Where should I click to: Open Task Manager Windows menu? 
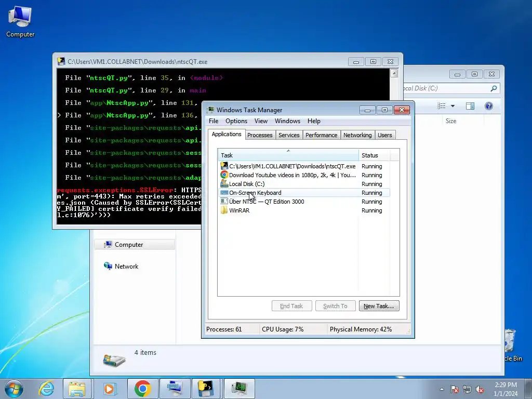(287, 121)
